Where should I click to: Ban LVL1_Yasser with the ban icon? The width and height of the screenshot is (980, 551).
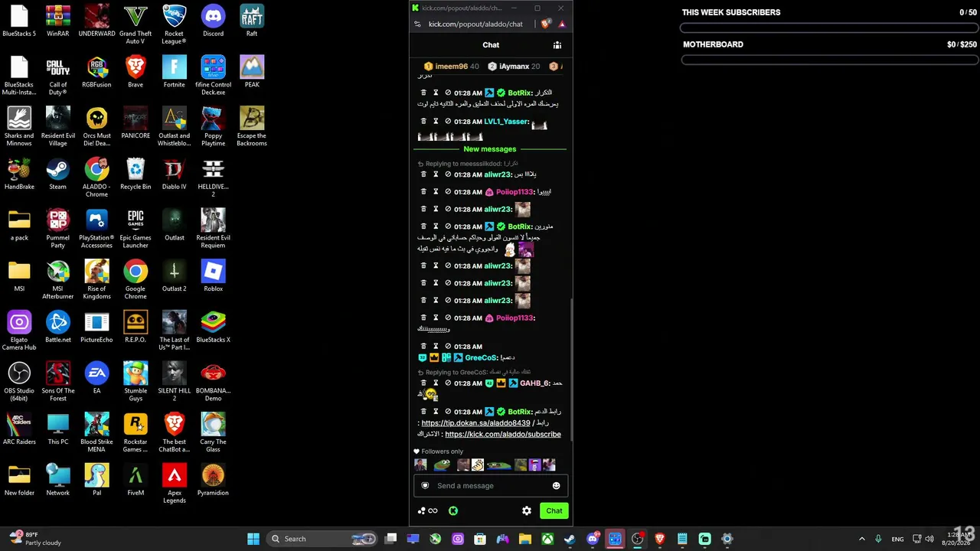(x=448, y=122)
